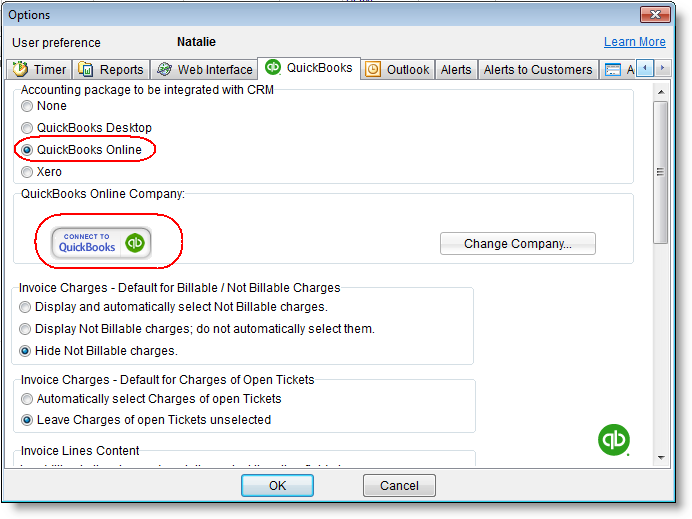Select the Xero accounting option
This screenshot has width=692, height=519.
[27, 172]
